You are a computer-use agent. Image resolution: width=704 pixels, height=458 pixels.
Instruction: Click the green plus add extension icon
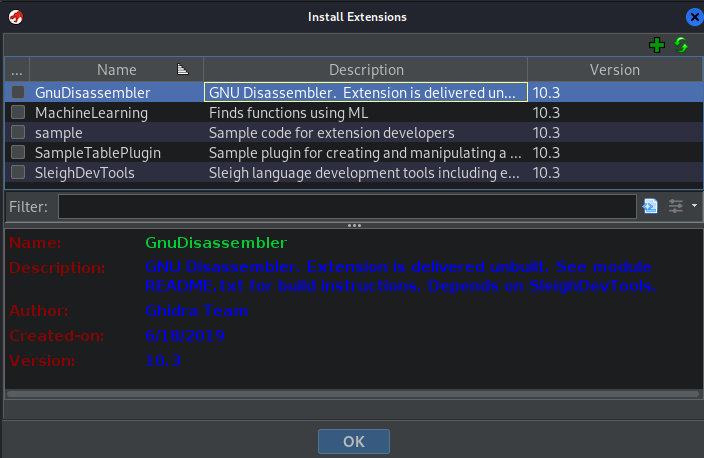point(657,45)
